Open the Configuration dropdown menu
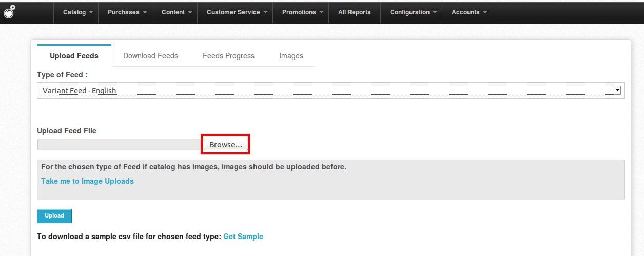The height and width of the screenshot is (256, 644). click(413, 12)
